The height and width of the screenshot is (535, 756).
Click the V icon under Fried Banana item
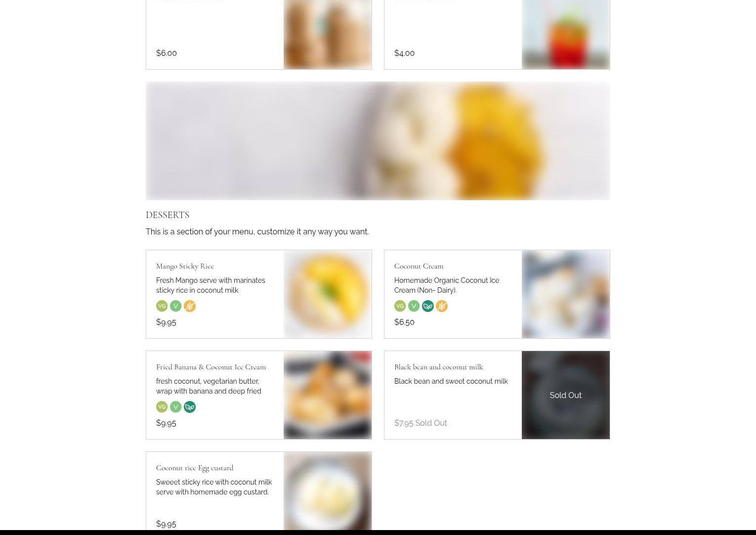tap(176, 407)
